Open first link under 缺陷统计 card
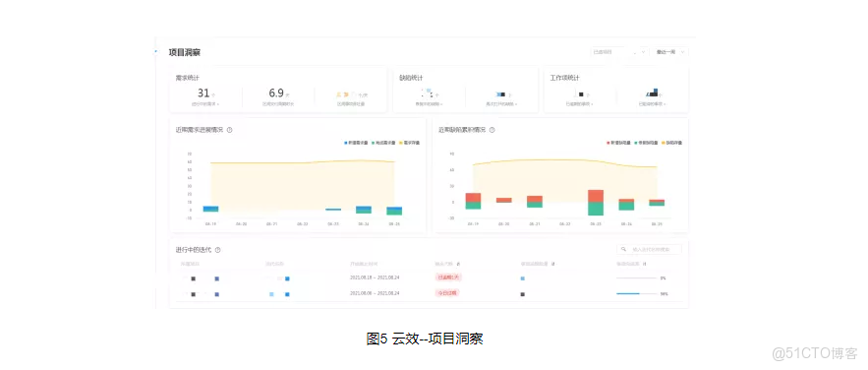868x370 pixels. pyautogui.click(x=429, y=104)
